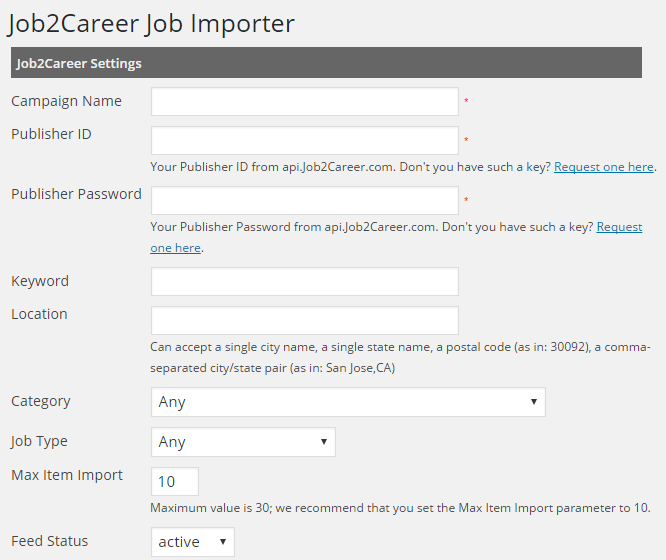The width and height of the screenshot is (666, 560).
Task: Click the Feed Status label
Action: [49, 541]
